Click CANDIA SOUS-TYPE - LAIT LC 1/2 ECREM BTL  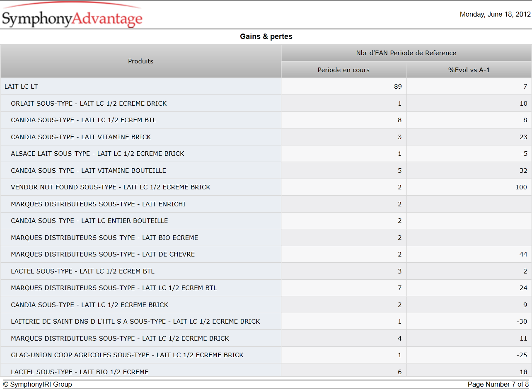pos(83,120)
